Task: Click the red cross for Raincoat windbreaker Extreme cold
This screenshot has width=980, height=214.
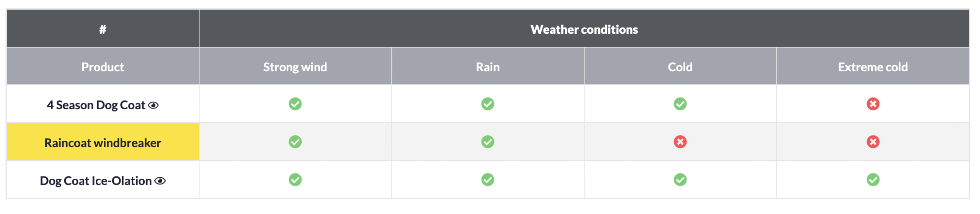Action: (x=873, y=142)
